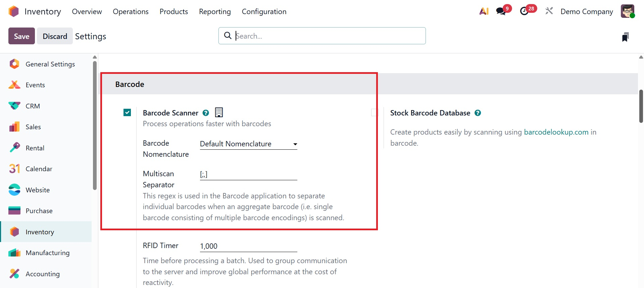
Task: Click the AI assistant icon
Action: (x=484, y=11)
